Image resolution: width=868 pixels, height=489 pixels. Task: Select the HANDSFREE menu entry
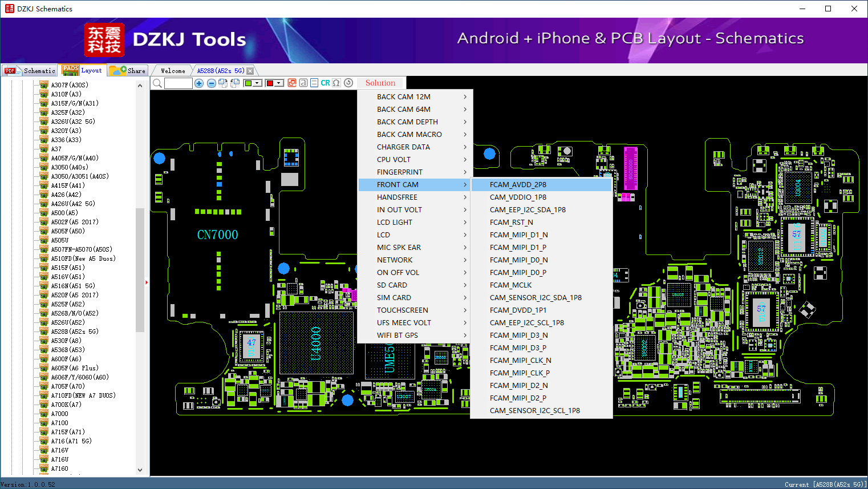[x=415, y=197]
